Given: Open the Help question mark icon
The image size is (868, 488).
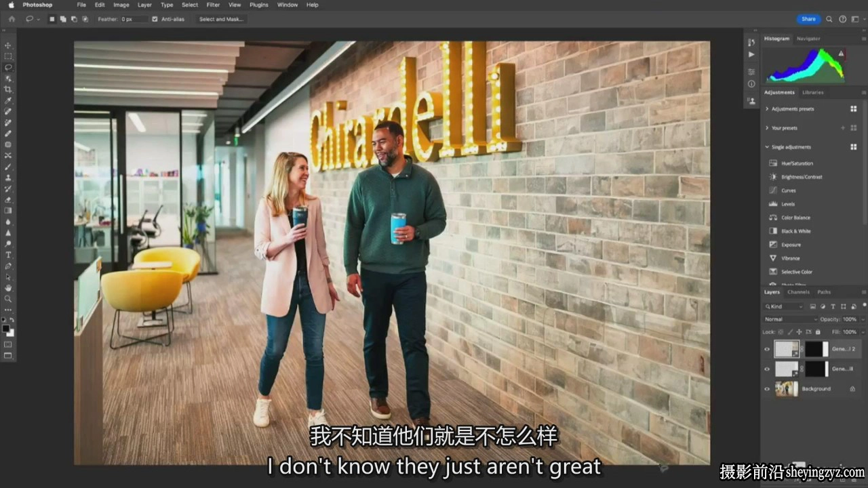Looking at the screenshot, I should click(x=843, y=19).
